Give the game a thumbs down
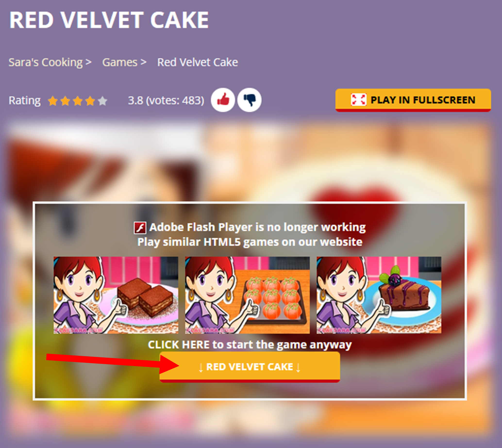Image resolution: width=502 pixels, height=448 pixels. 249,100
